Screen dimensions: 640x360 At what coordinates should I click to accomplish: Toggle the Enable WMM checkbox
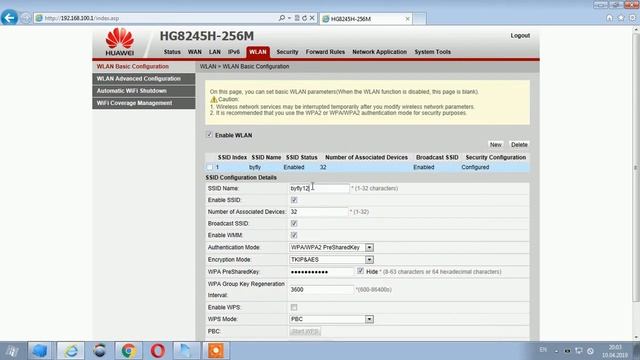(294, 235)
